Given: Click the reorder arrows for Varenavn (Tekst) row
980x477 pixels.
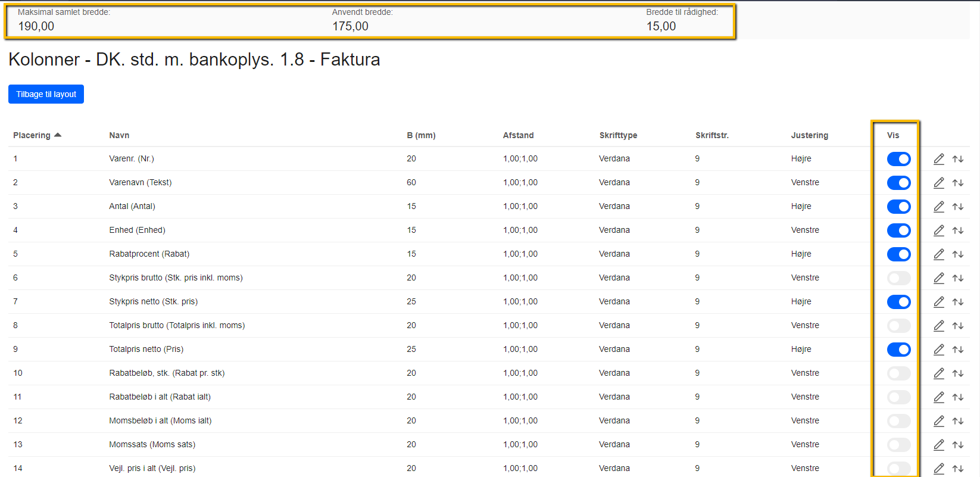Looking at the screenshot, I should click(x=957, y=183).
